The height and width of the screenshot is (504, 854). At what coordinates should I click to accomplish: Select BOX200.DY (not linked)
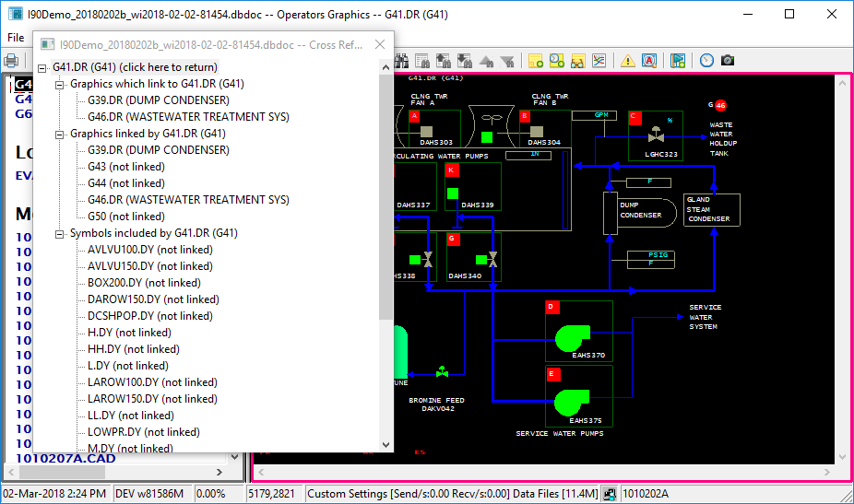click(x=144, y=283)
